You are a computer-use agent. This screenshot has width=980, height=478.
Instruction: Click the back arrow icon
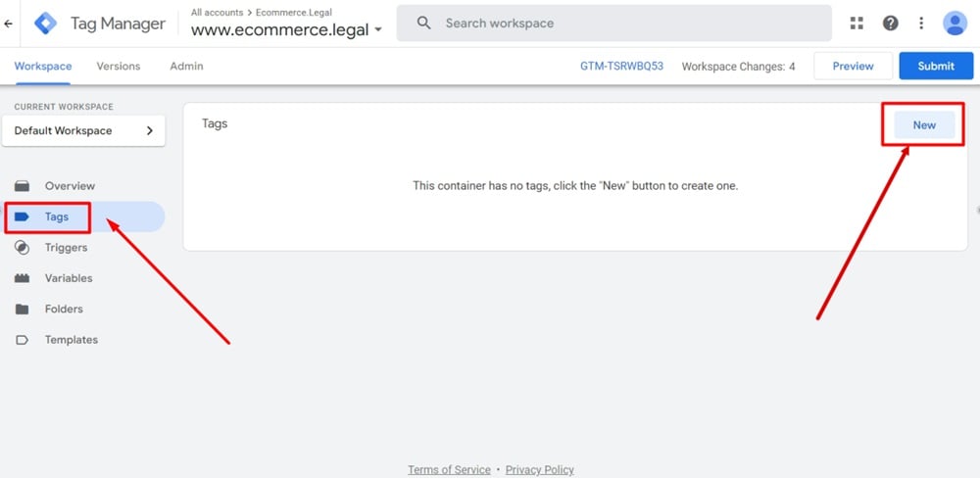tap(8, 24)
